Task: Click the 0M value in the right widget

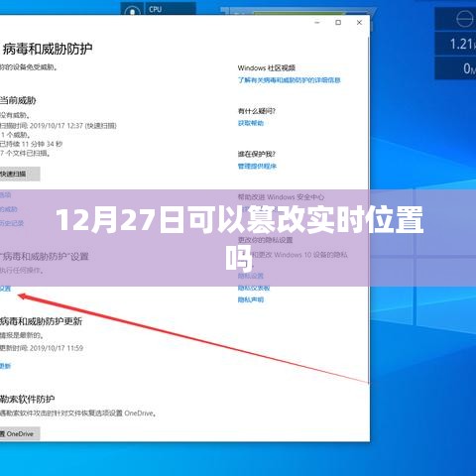Action: 469,68
